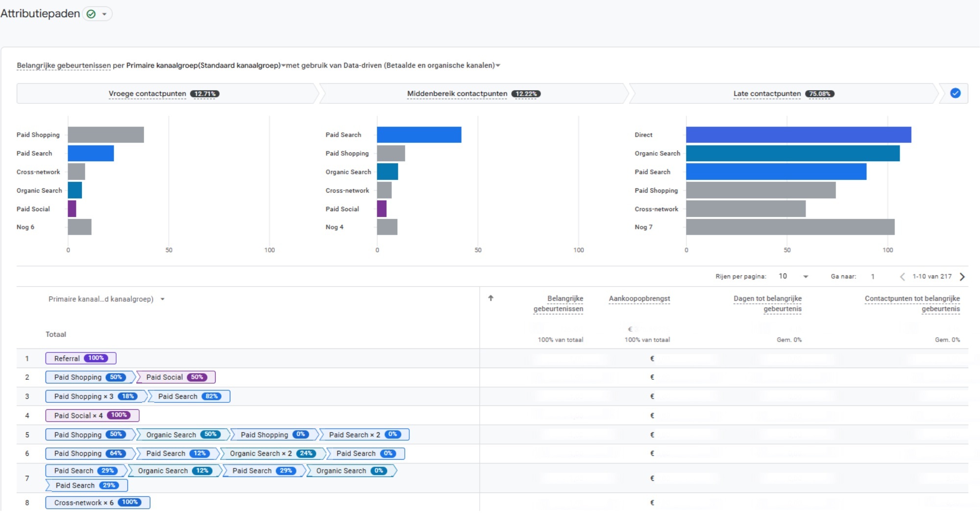980x518 pixels.
Task: Click the Belangrijke gebeurtenissen column header
Action: 558,303
